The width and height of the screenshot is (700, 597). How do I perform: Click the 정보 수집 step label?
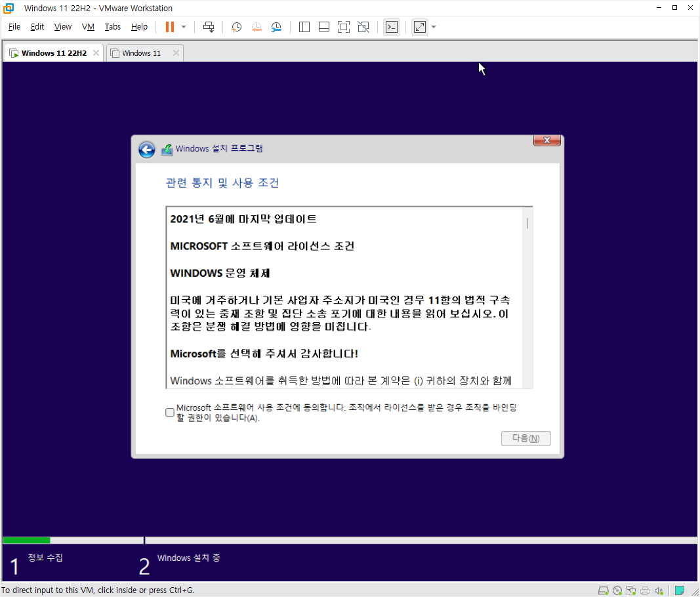45,558
